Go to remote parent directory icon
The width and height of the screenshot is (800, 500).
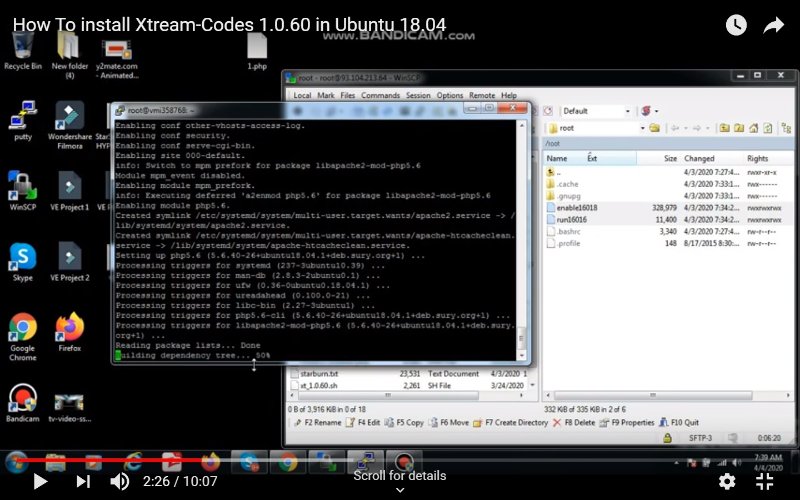tap(724, 128)
